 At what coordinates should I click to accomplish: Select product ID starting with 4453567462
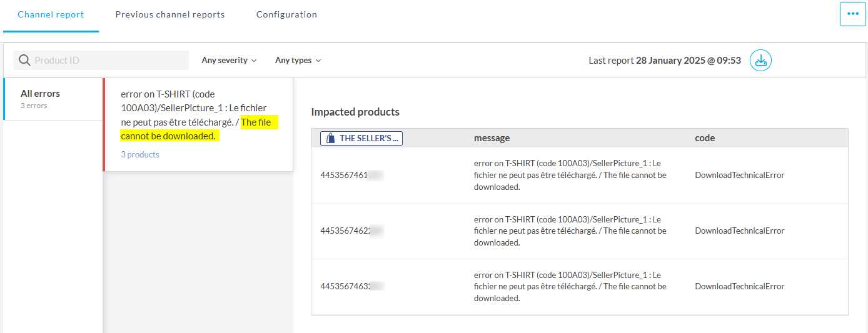click(350, 231)
